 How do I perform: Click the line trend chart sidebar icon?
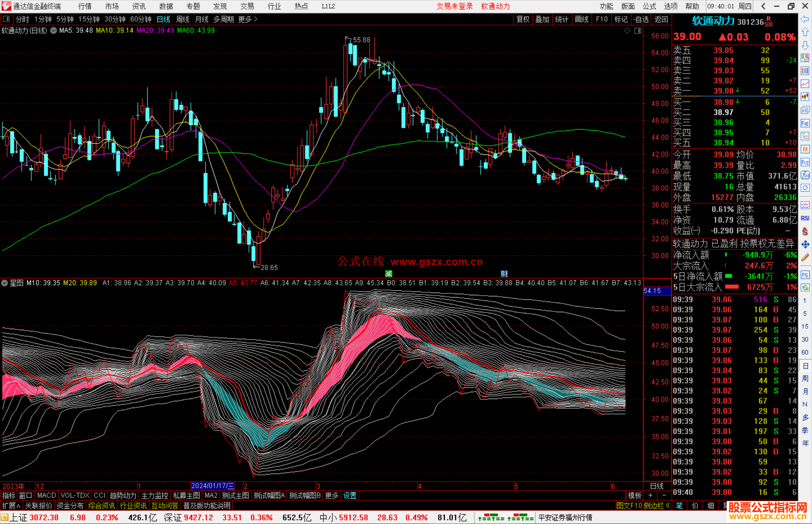pyautogui.click(x=805, y=84)
